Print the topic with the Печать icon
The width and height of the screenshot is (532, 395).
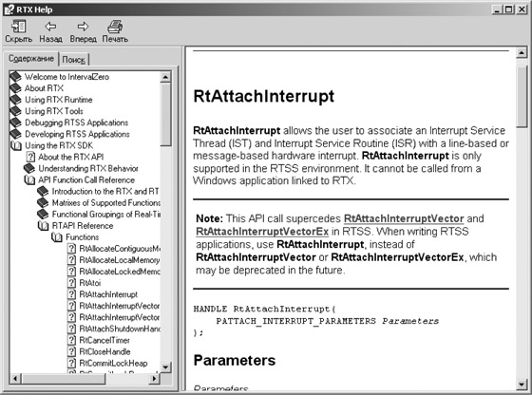tap(115, 27)
